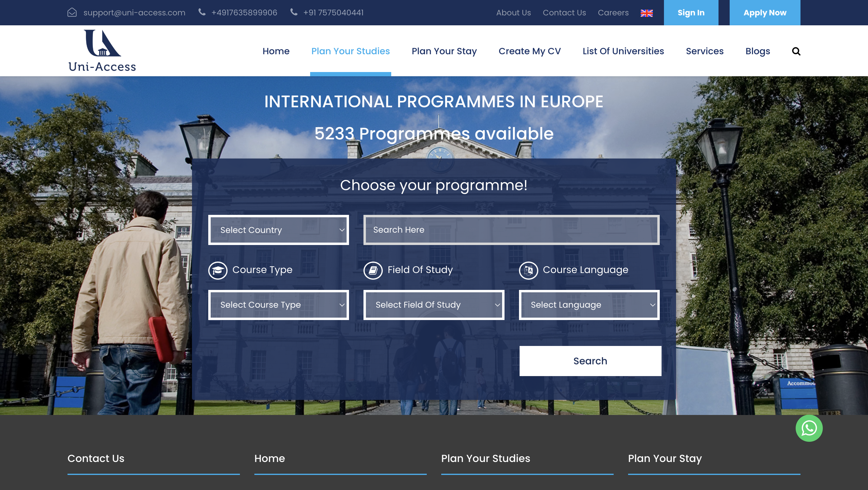Focus the Search Here input field
Screen dimensions: 868x490
pos(511,230)
